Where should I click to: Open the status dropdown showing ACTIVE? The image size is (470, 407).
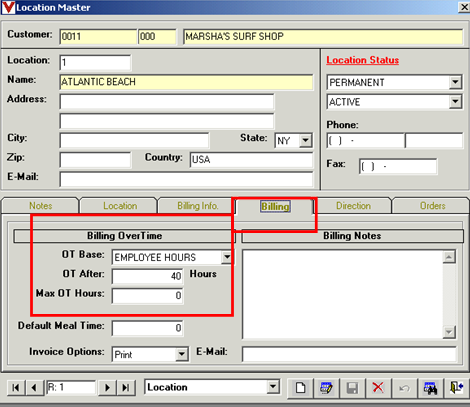tap(455, 102)
